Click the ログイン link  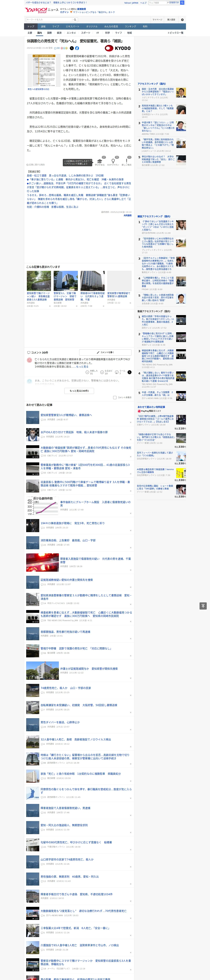click(x=64, y=12)
